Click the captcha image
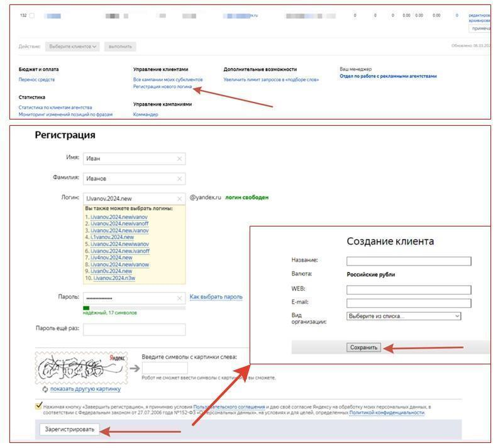The height and width of the screenshot is (448, 498). pos(81,369)
